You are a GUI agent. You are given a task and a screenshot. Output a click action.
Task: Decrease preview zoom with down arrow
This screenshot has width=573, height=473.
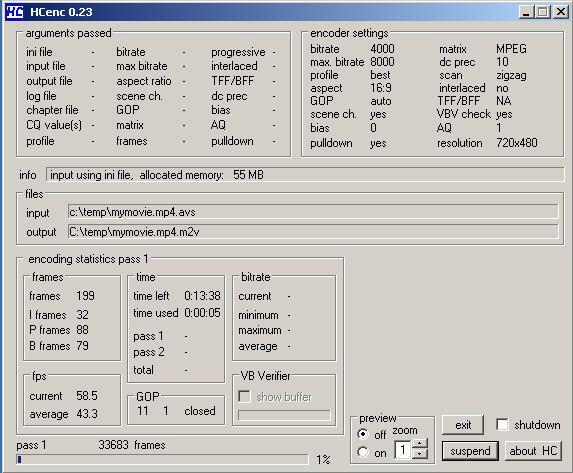(x=420, y=454)
